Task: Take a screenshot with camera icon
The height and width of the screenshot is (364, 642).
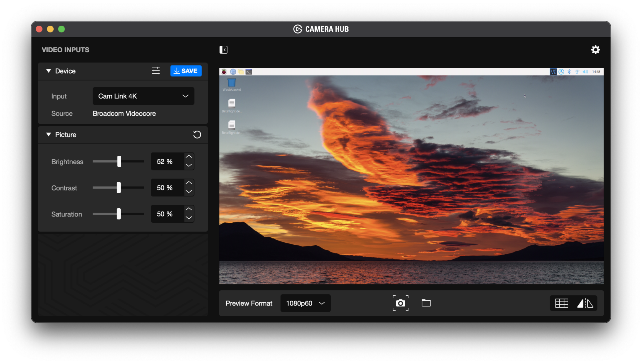Action: [400, 303]
